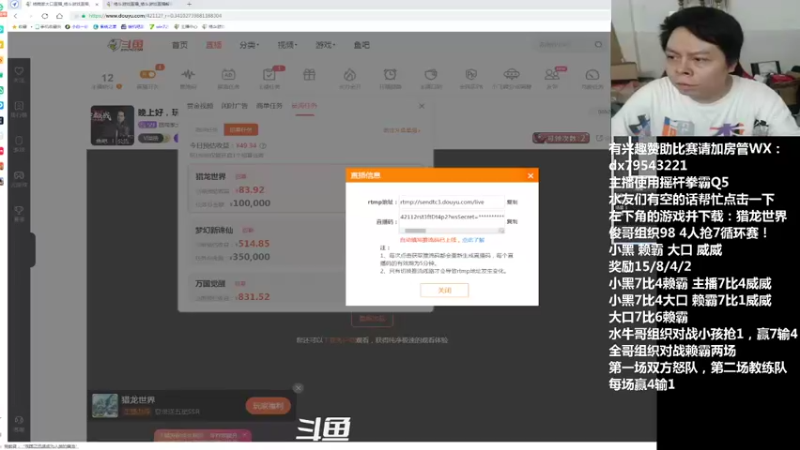Click the orange button on 猎龙世界 banner

pyautogui.click(x=268, y=406)
